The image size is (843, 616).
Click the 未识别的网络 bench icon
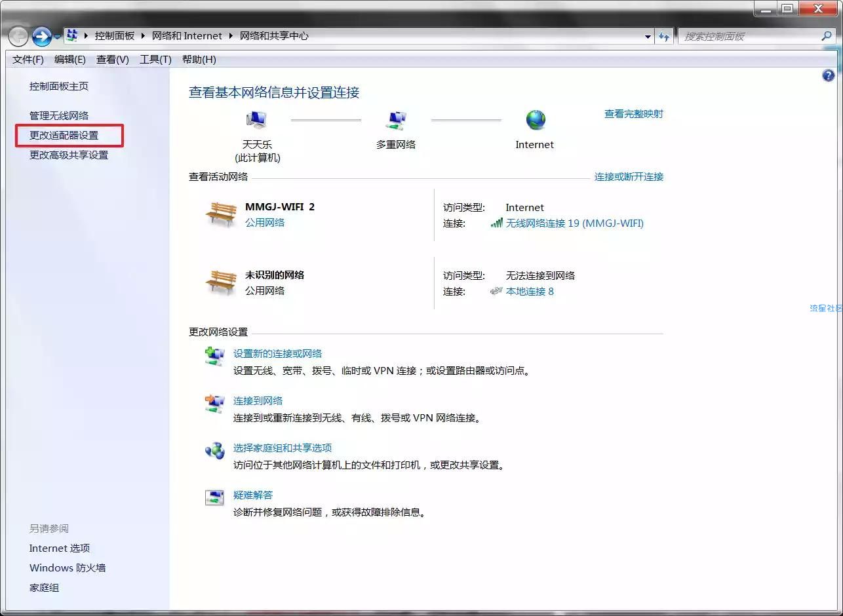[x=221, y=282]
